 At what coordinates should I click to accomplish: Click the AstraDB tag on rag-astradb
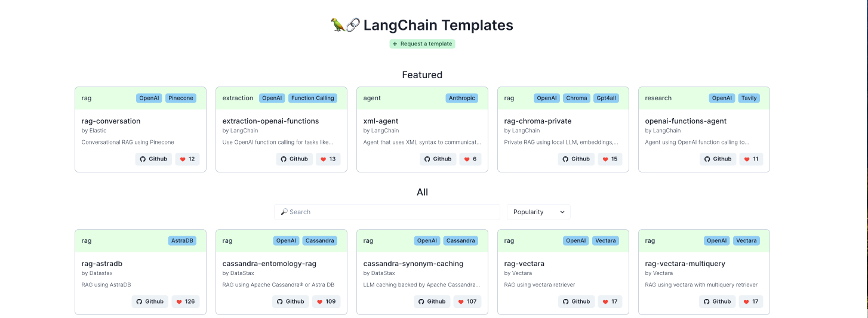tap(182, 240)
